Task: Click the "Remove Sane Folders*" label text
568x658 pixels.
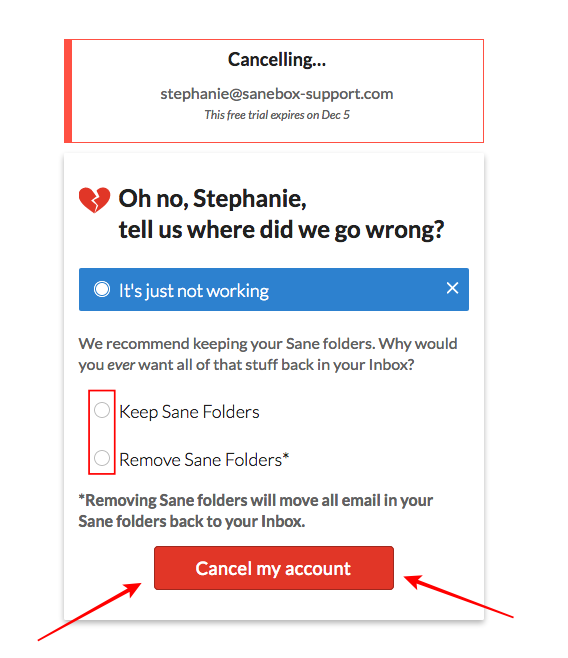Action: click(x=204, y=460)
